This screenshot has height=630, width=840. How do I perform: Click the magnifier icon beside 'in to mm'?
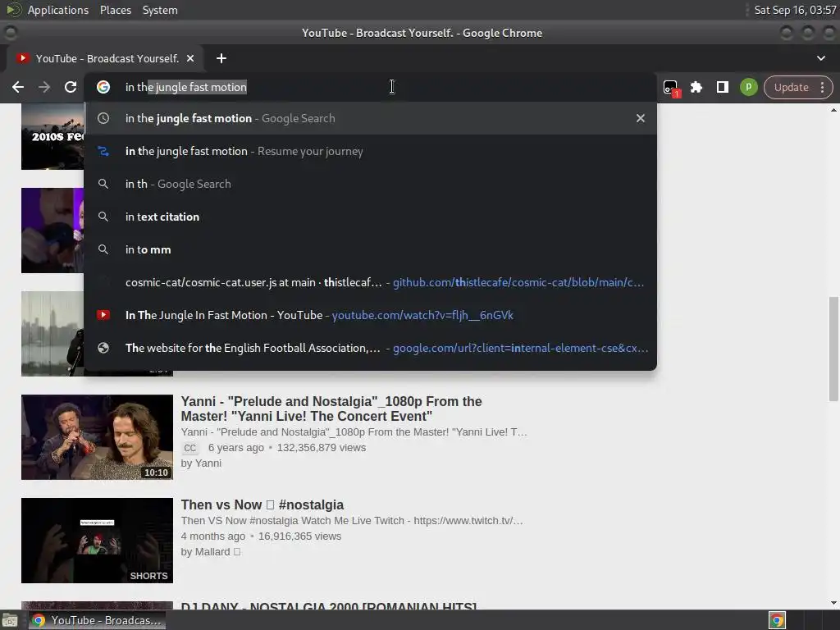tap(103, 249)
